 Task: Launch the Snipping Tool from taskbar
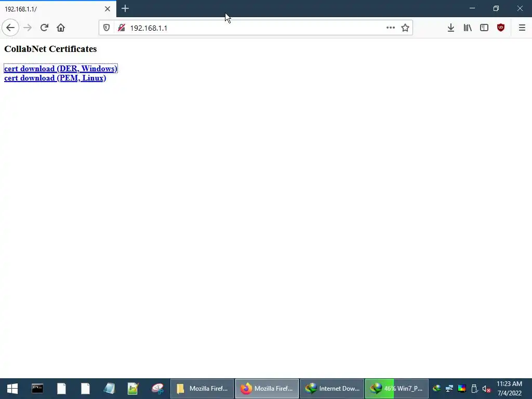(157, 389)
